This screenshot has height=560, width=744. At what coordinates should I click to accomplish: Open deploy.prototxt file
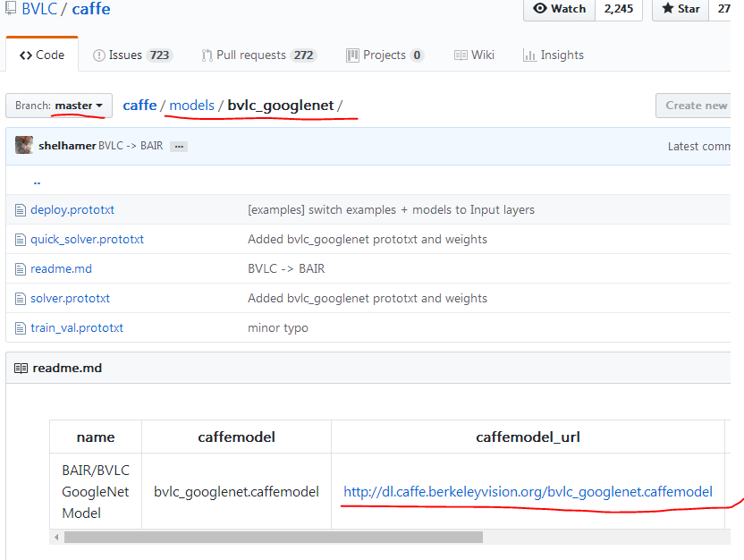(72, 209)
